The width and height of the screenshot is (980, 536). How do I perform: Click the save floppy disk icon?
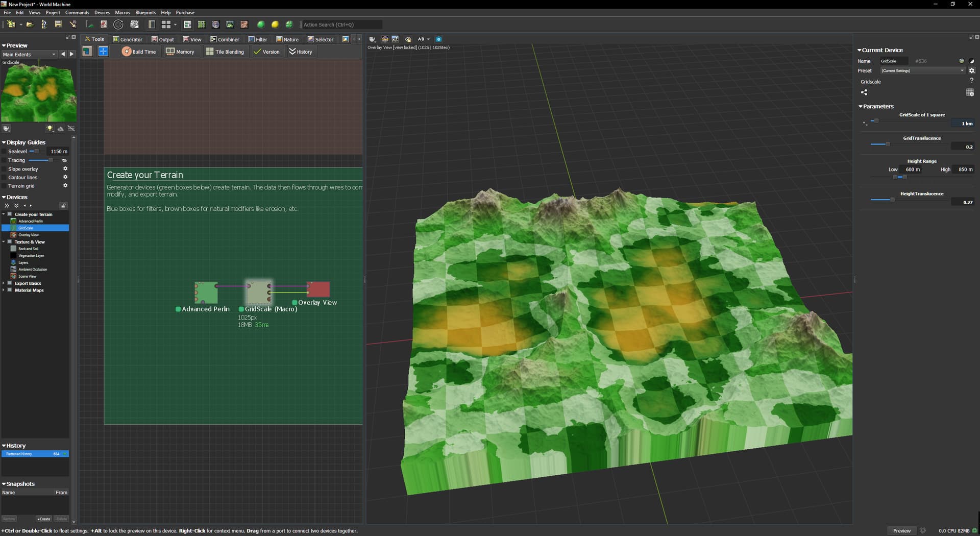point(58,25)
